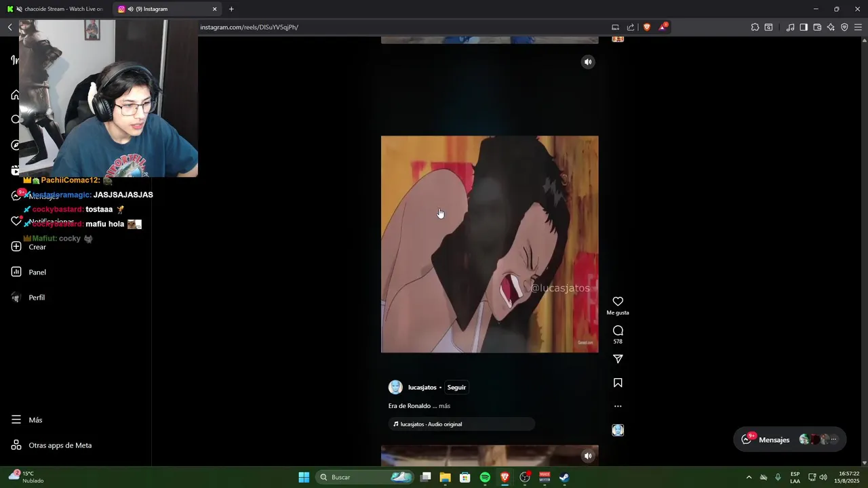The height and width of the screenshot is (488, 868).
Task: Open the audio thumbnail beside the reel
Action: 618,430
